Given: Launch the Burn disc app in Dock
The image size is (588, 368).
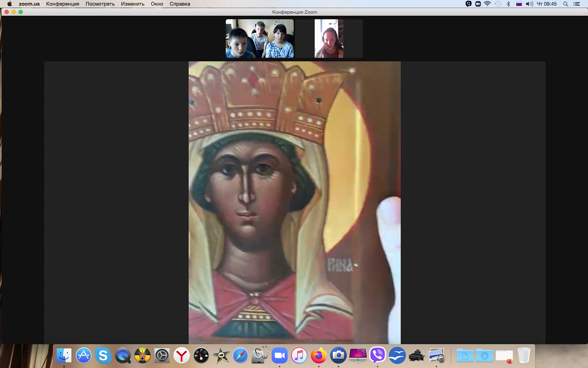Looking at the screenshot, I should point(142,355).
